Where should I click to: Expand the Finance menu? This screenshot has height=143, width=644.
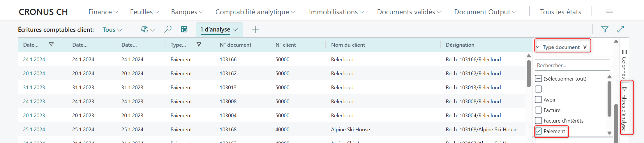click(x=103, y=12)
